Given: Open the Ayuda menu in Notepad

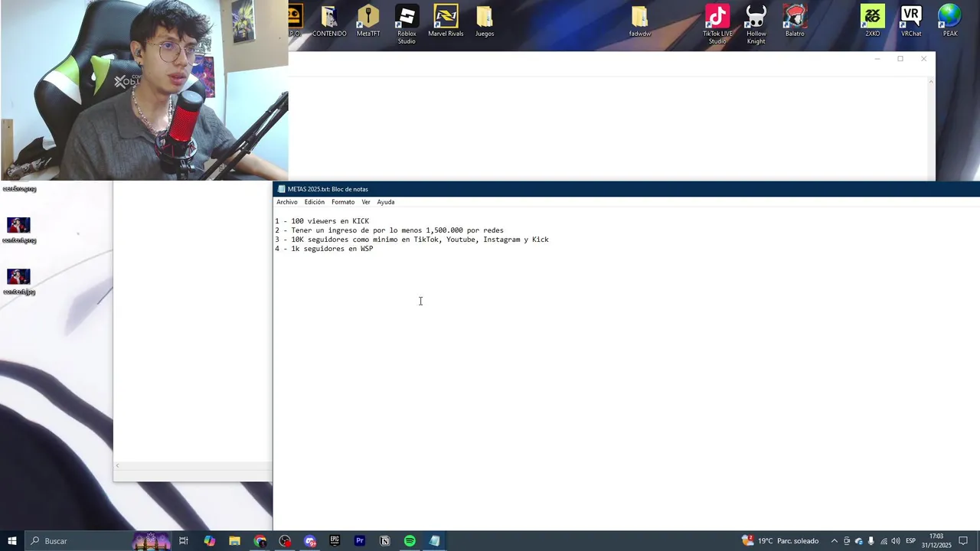Looking at the screenshot, I should click(386, 202).
